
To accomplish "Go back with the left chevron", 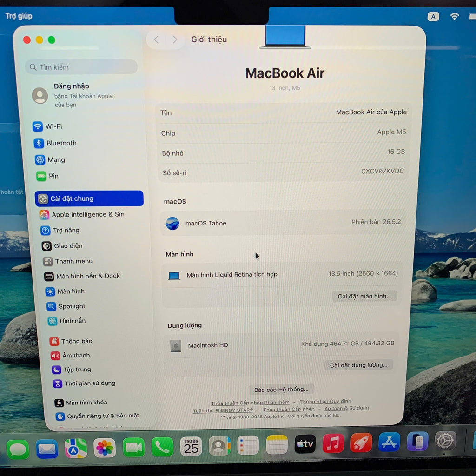I will (x=156, y=40).
